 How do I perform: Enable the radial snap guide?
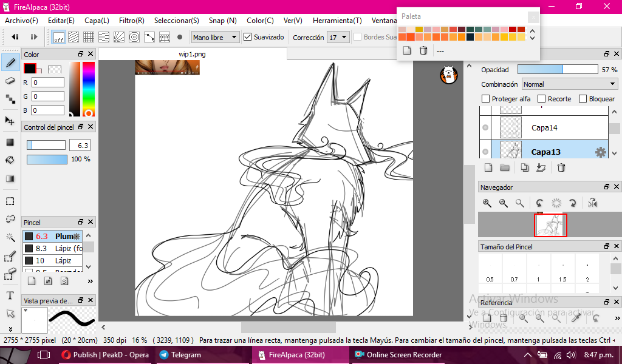pos(119,37)
